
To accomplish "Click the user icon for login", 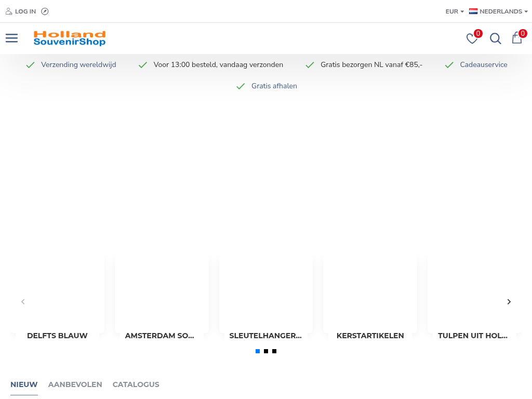I will click(x=9, y=11).
